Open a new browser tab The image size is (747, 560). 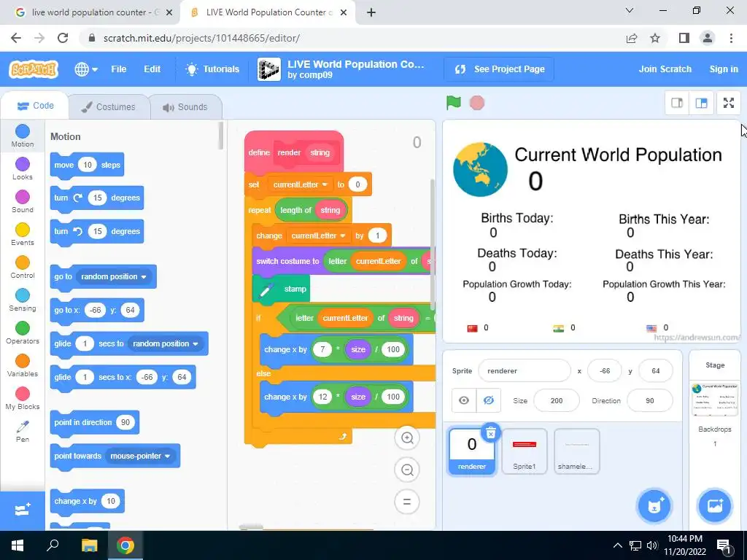371,12
